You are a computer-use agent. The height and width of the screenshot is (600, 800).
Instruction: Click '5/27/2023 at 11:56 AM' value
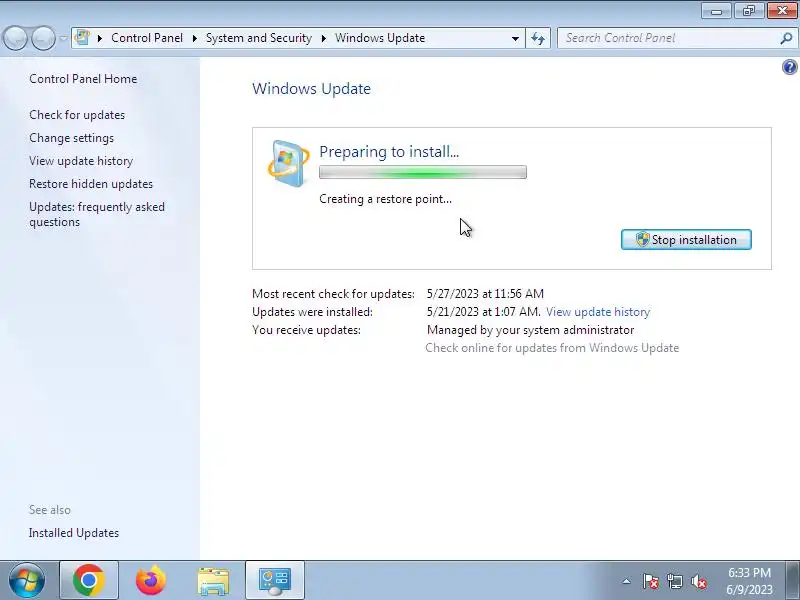coord(485,294)
